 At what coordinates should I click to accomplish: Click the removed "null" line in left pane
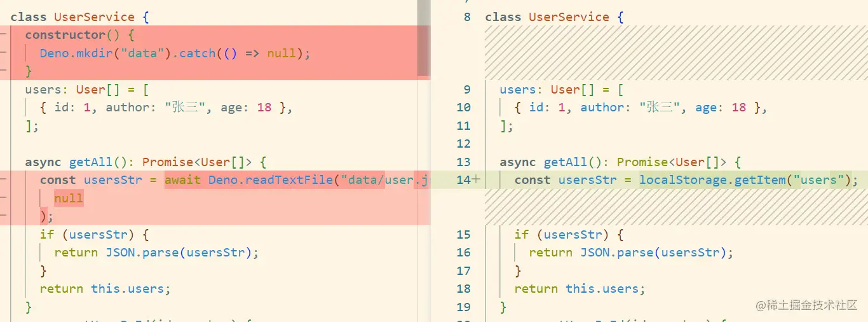tap(69, 199)
